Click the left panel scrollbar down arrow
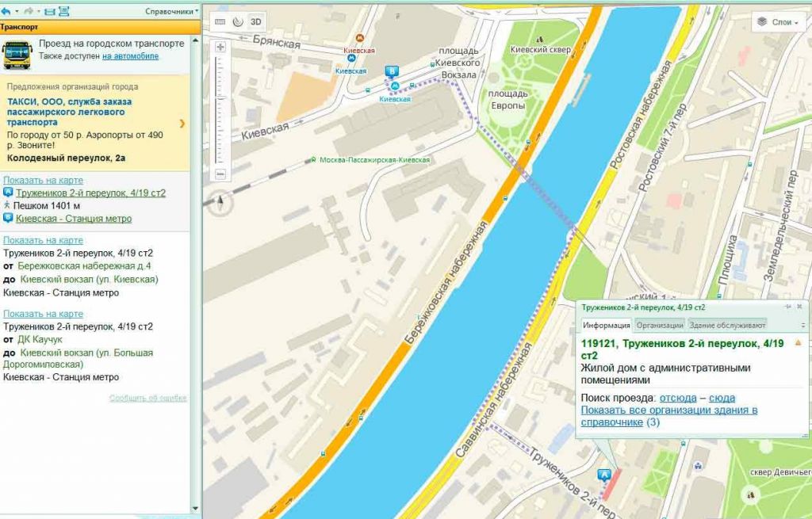Screen dimensions: 812x519 coord(195,509)
